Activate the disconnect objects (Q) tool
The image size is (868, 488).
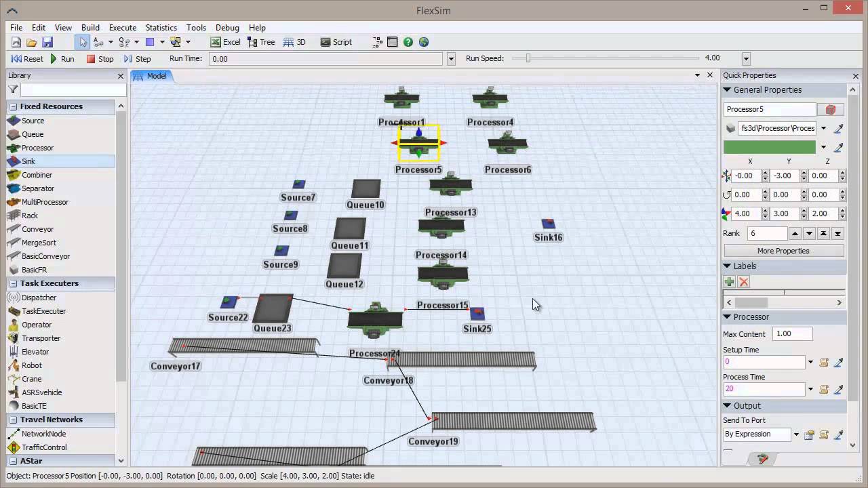coord(124,42)
